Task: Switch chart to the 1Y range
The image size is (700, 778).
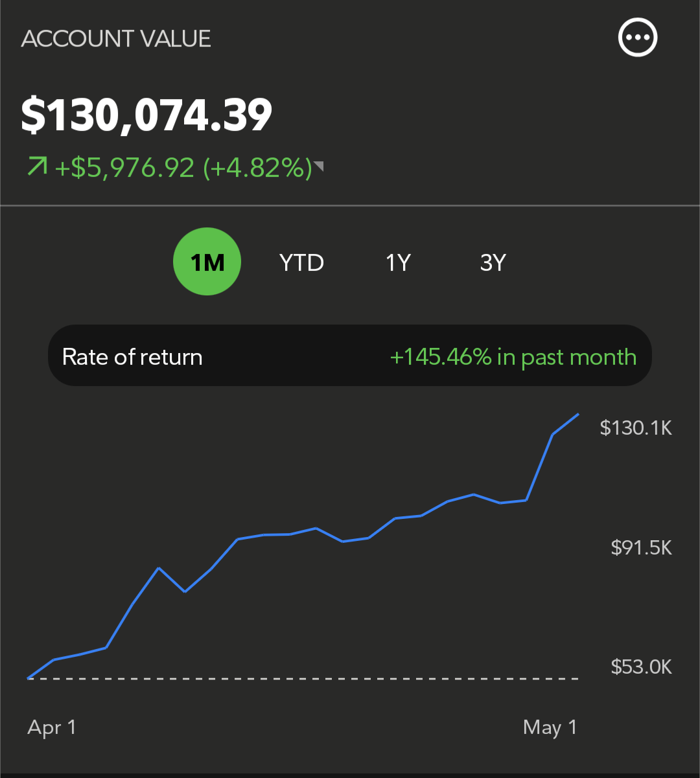Action: click(398, 263)
